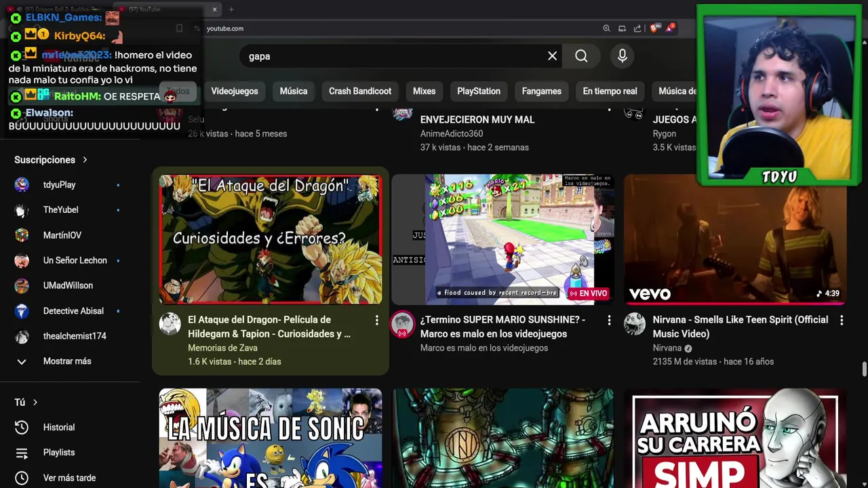Click ¿Termino SUPER MARIO SUNSHINE? video title
The height and width of the screenshot is (488, 868).
click(502, 327)
